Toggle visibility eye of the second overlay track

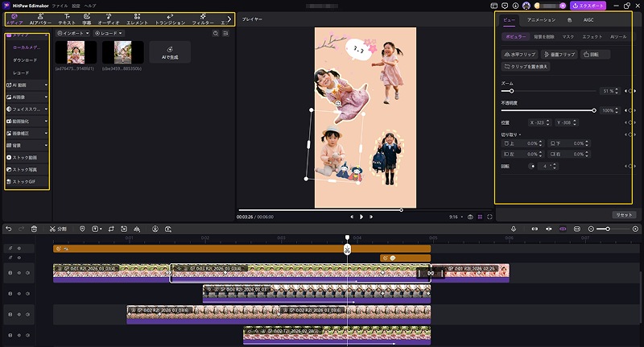click(x=19, y=258)
